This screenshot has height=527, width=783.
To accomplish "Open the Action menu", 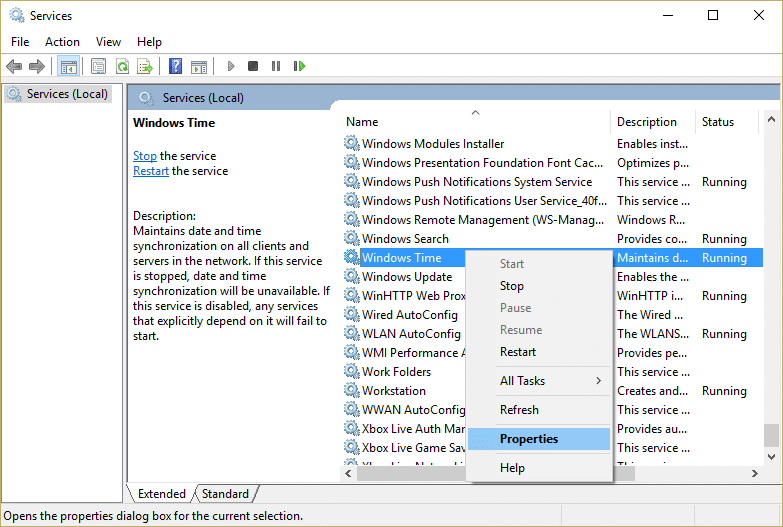I will 62,42.
